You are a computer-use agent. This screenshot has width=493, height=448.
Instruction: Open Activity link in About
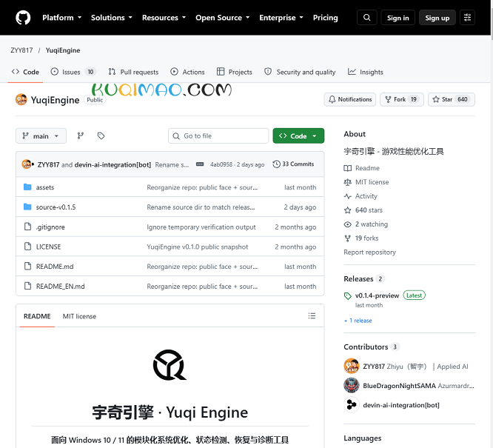(x=360, y=196)
